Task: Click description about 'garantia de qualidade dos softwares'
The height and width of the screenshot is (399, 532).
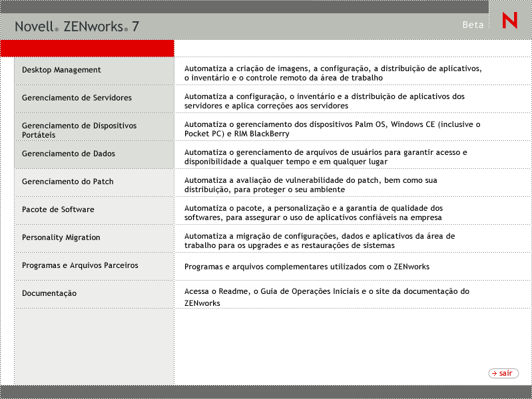Action: point(314,213)
